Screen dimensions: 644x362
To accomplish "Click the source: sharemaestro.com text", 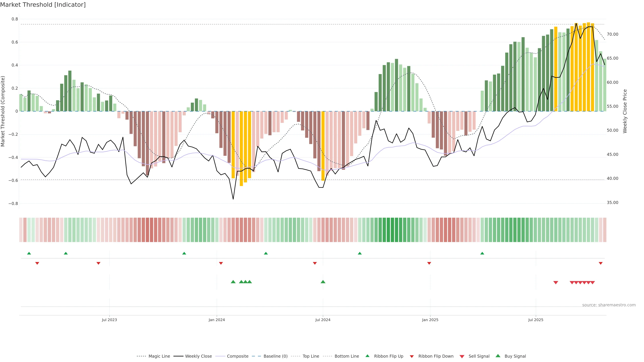I will click(x=609, y=305).
